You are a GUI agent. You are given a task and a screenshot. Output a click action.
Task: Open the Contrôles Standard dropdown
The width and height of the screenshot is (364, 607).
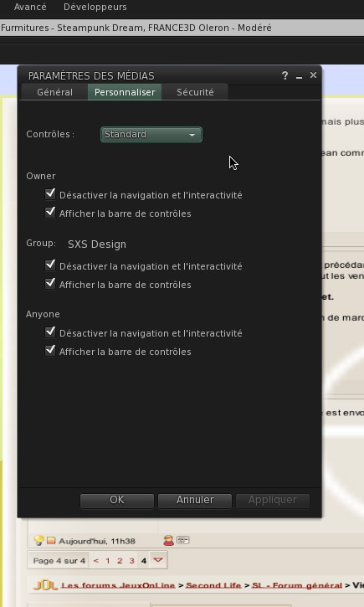[x=151, y=134]
